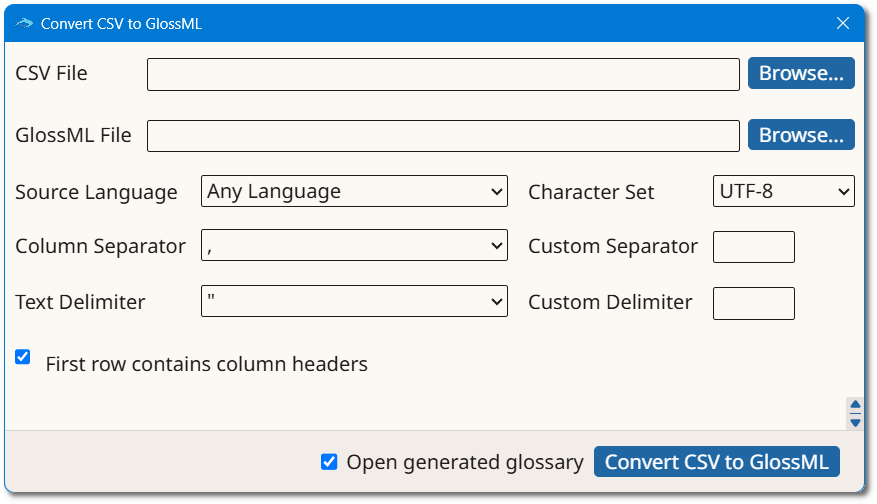Browse for the CSV File
877x504 pixels.
801,73
